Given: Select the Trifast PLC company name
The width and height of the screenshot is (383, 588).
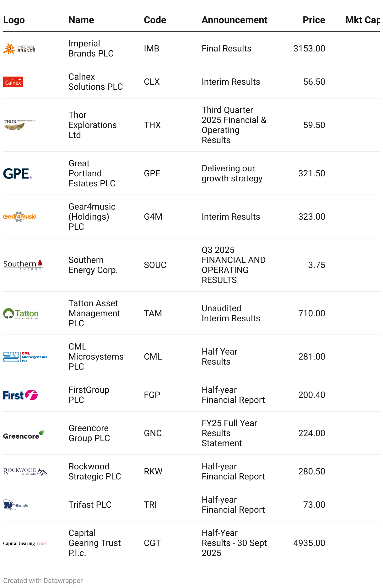Looking at the screenshot, I should [x=90, y=505].
